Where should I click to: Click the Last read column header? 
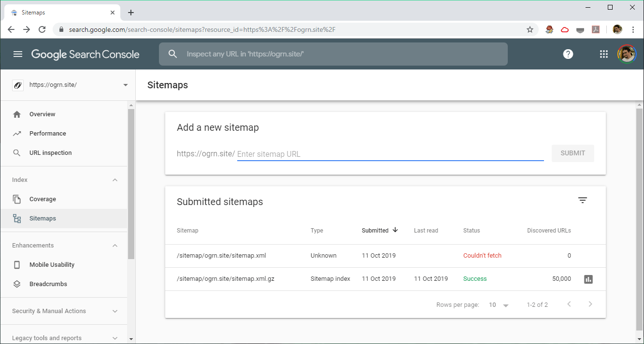point(426,231)
